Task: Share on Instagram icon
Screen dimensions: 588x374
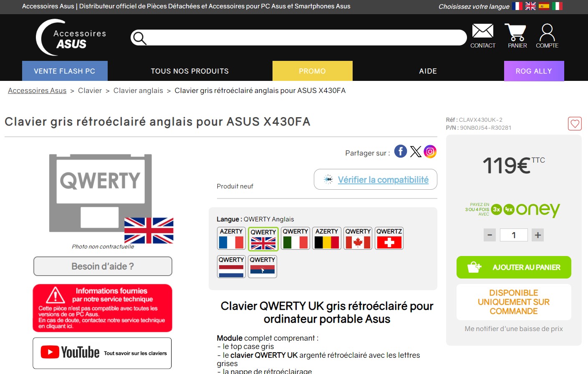Action: click(x=430, y=151)
